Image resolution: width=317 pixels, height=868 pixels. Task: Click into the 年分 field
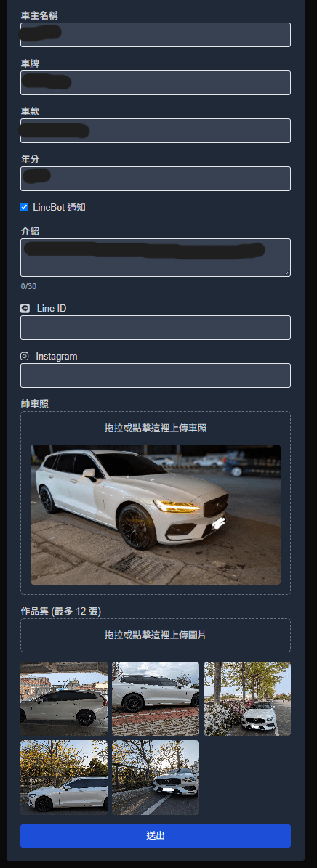[155, 178]
